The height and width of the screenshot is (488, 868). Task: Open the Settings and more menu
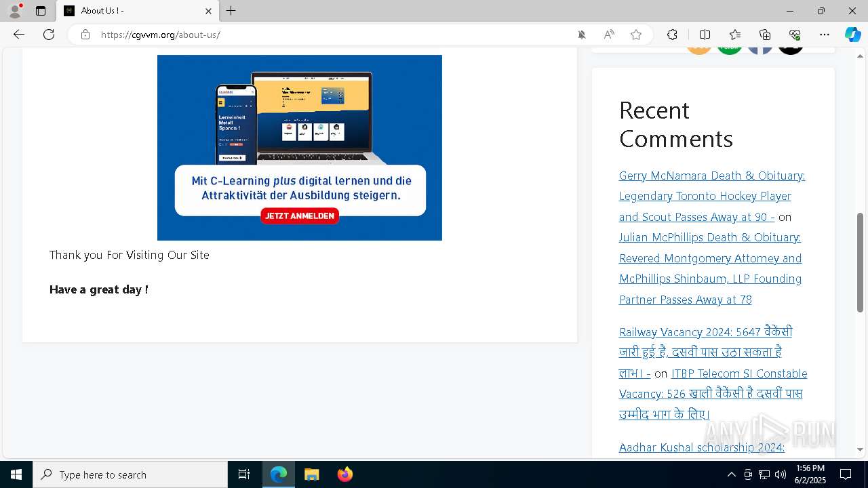pyautogui.click(x=825, y=35)
